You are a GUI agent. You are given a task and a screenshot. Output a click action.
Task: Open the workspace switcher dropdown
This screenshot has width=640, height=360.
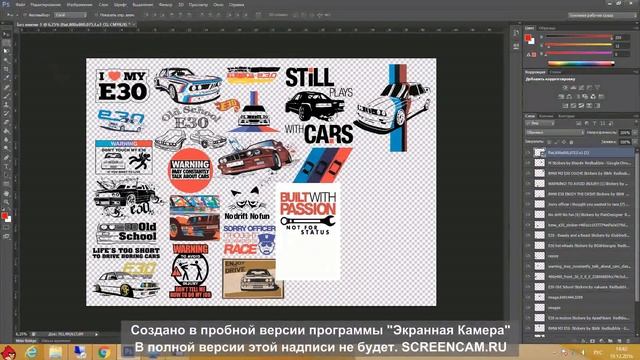point(602,15)
